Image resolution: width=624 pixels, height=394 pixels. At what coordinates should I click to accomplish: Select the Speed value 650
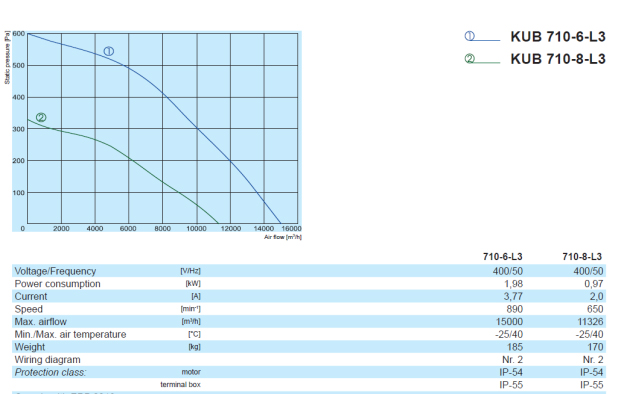pos(595,309)
